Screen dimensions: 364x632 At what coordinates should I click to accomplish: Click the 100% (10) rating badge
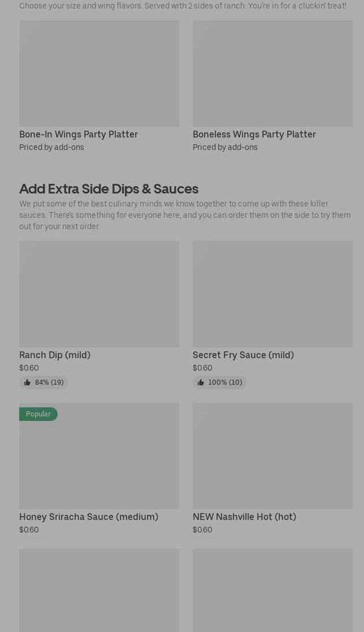click(225, 382)
